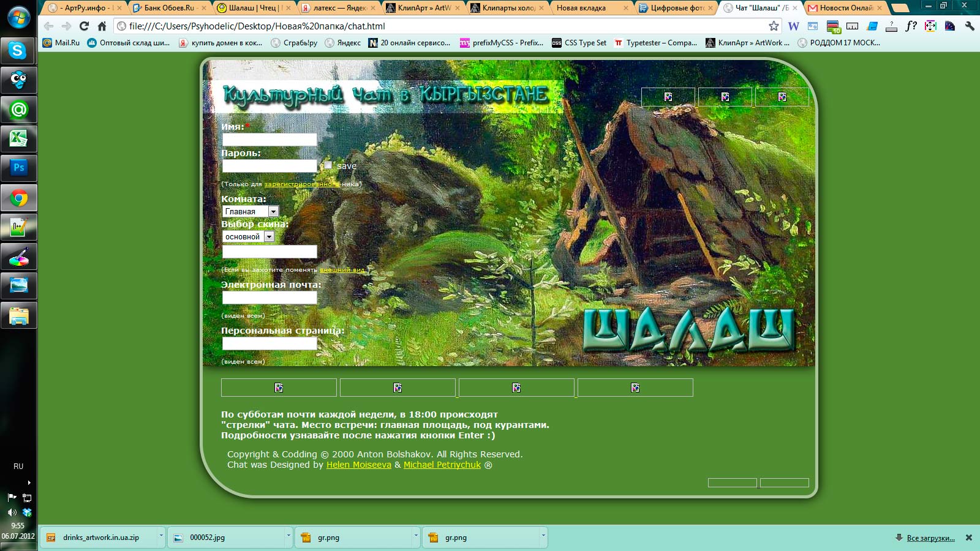The image size is (980, 551).
Task: Open the CSS Type Set bookmark
Action: 579,43
